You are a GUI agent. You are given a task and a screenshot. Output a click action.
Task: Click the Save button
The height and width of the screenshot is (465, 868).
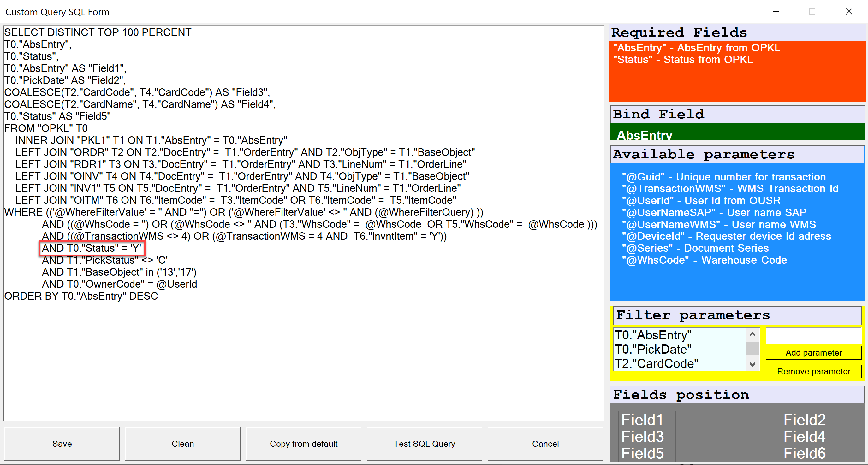62,444
